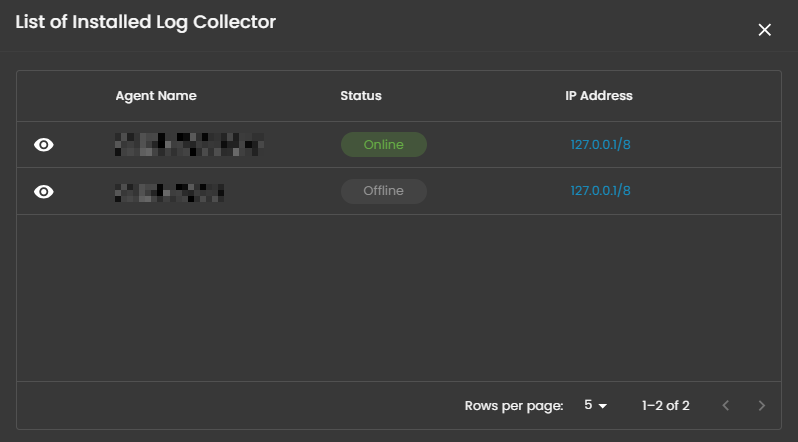Sort by the Agent Name column header
Viewport: 798px width, 442px height.
[156, 96]
